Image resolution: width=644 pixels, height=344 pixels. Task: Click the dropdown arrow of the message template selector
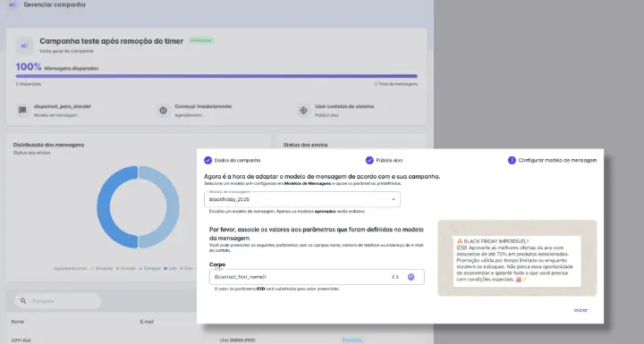click(x=393, y=199)
